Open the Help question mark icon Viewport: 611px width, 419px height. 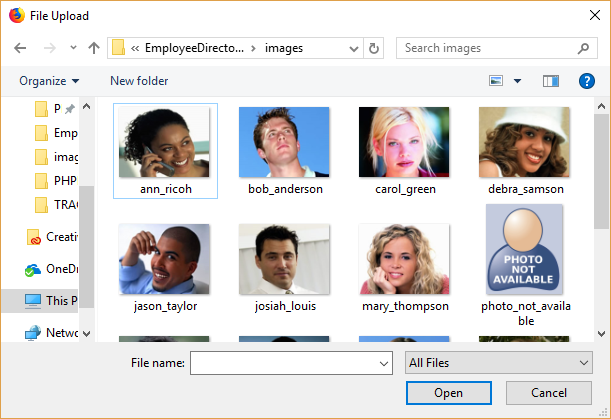pyautogui.click(x=587, y=81)
